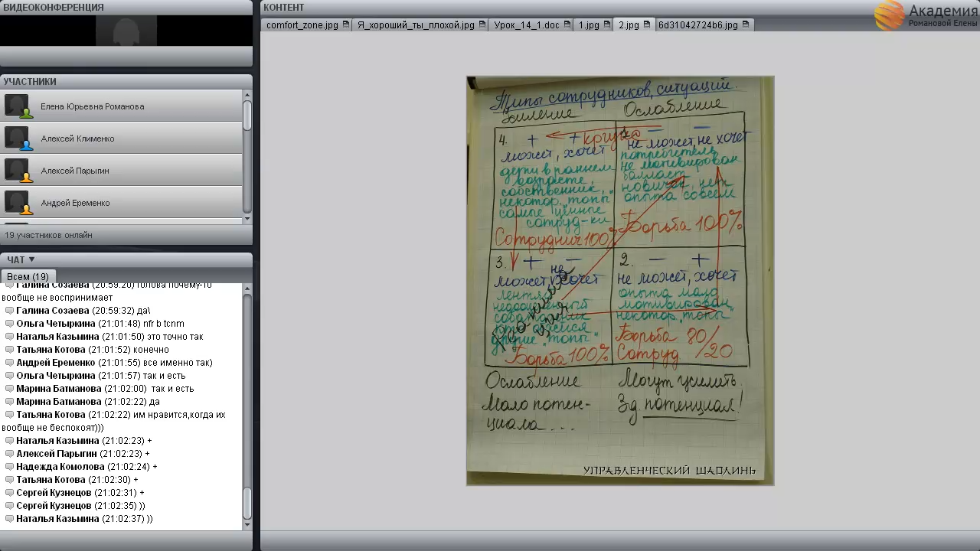Viewport: 980px width, 551px height.
Task: Click Сергей Кузнецов's name at 21:02:31
Action: click(x=54, y=493)
